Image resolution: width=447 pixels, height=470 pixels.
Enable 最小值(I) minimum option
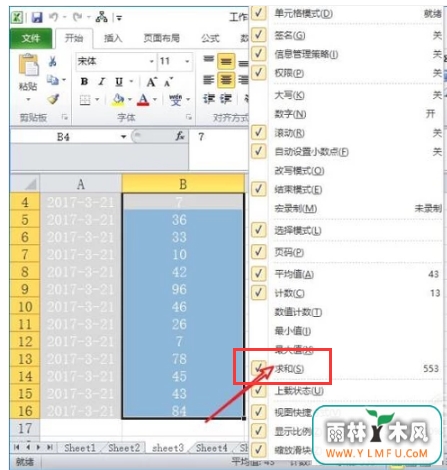(x=347, y=331)
